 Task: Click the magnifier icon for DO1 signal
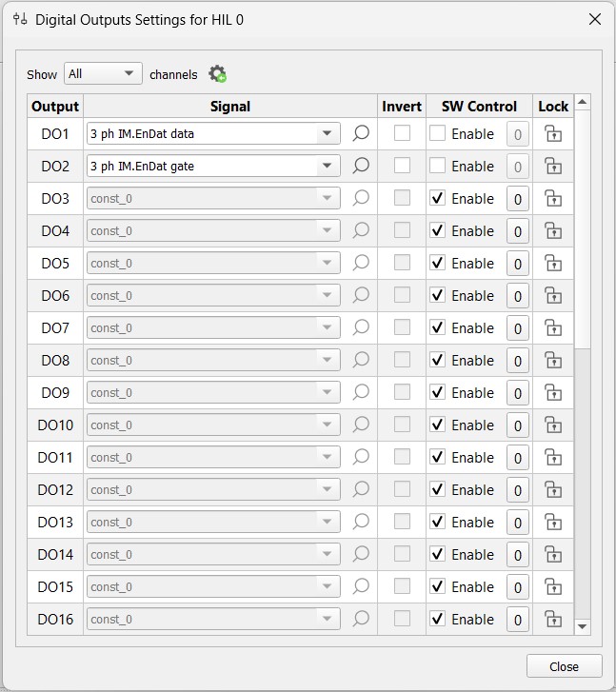(361, 134)
